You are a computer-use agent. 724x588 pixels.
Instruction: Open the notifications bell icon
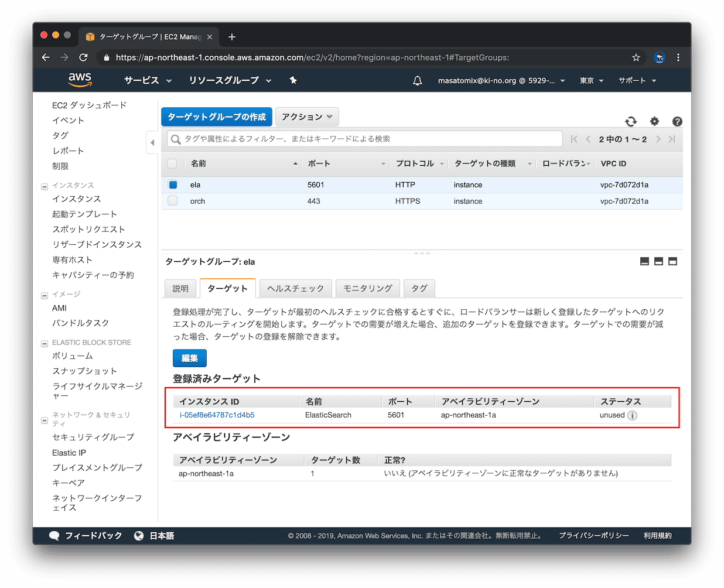tap(417, 80)
